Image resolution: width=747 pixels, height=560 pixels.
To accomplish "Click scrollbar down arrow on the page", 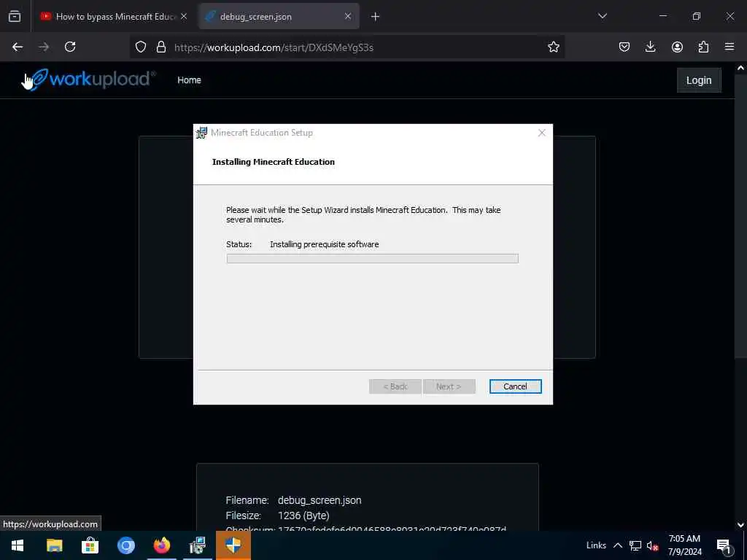I will tap(740, 525).
